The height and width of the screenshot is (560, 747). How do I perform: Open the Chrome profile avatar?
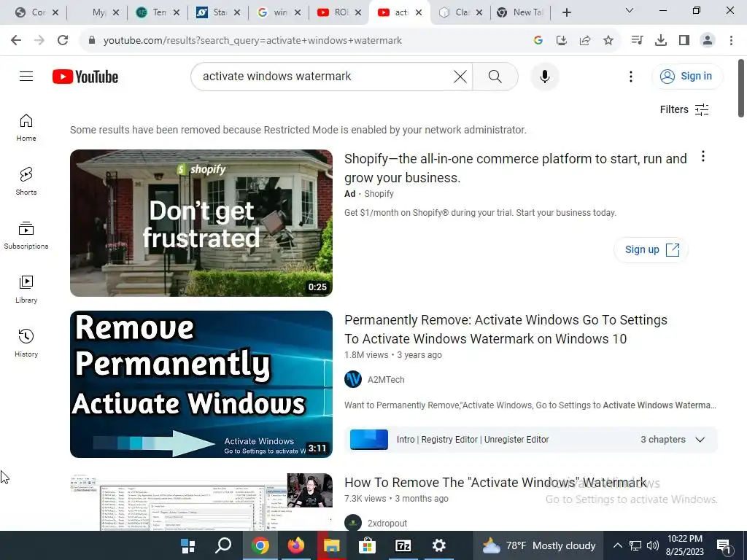tap(708, 41)
